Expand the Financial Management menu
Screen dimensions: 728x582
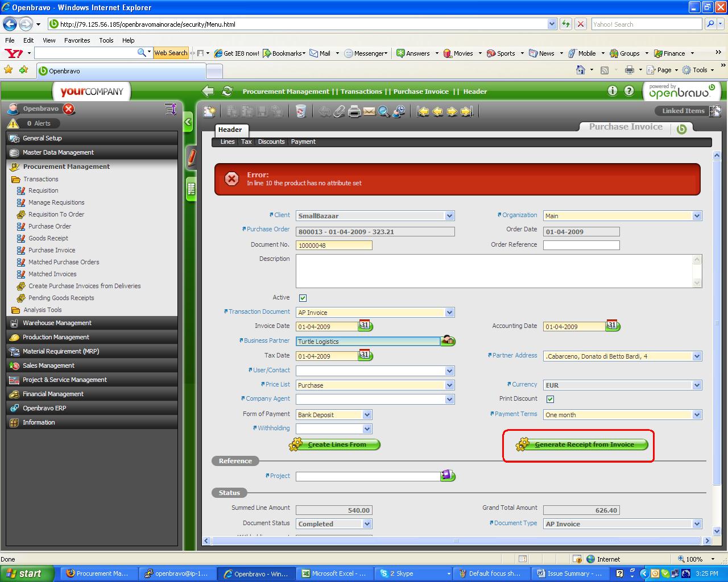[x=92, y=394]
